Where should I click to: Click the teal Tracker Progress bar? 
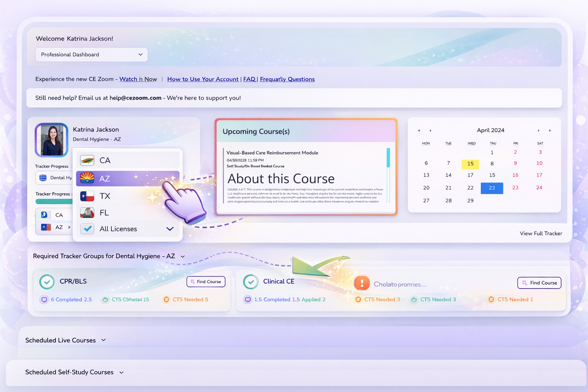(x=54, y=201)
